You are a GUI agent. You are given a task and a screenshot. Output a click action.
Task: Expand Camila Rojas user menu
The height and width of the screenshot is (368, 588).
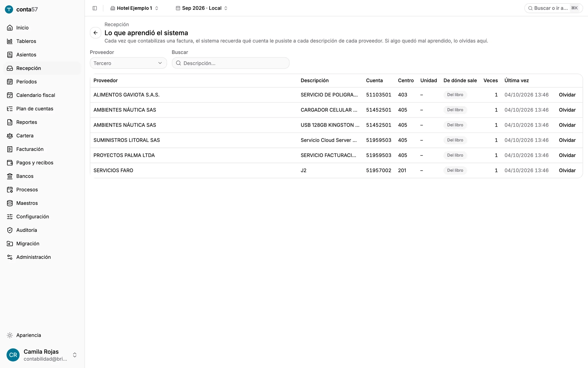tap(42, 355)
